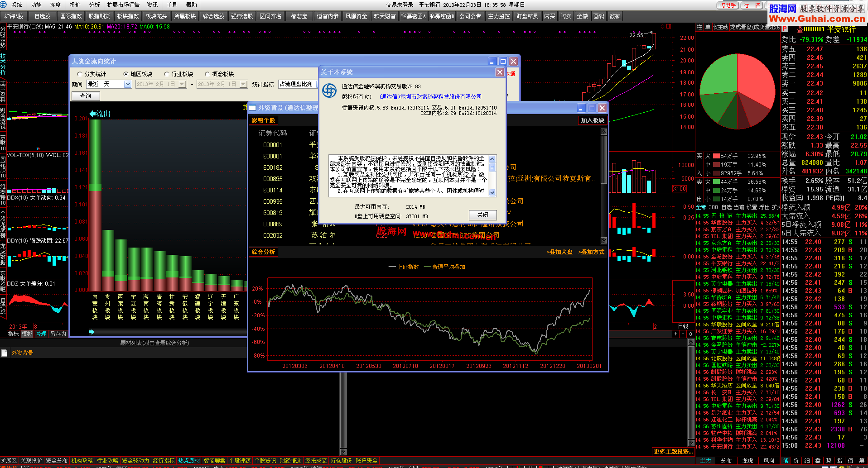Click the tall 内蒙板块 outflow bar
This screenshot has width=868, height=468.
(95, 205)
